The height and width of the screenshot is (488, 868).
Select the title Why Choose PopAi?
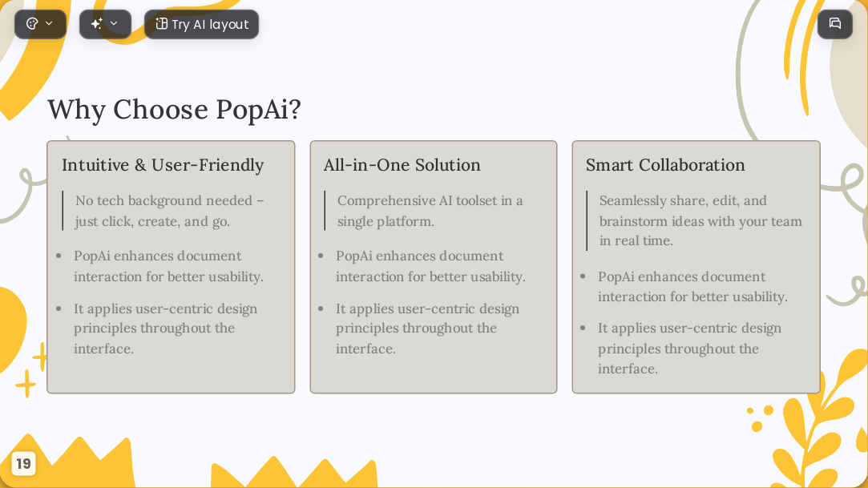click(x=174, y=109)
